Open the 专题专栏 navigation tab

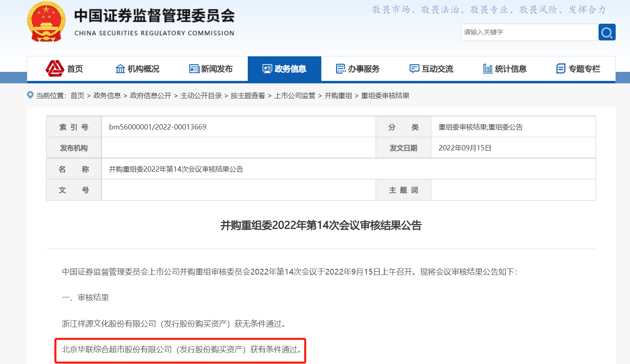pos(578,69)
